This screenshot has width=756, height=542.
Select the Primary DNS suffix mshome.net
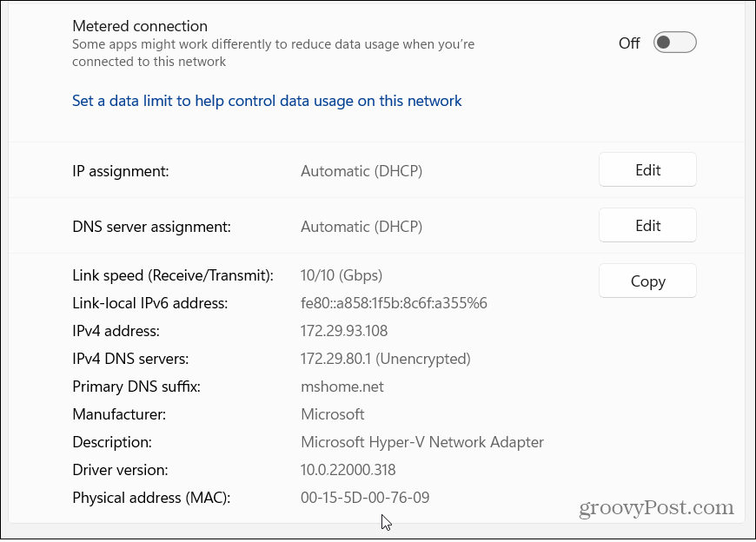(342, 387)
